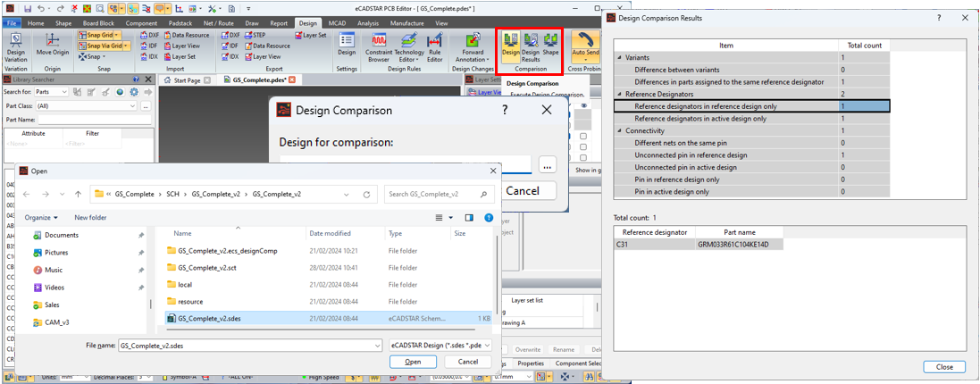Toggle the Snap Grid option
The image size is (980, 384).
click(99, 35)
